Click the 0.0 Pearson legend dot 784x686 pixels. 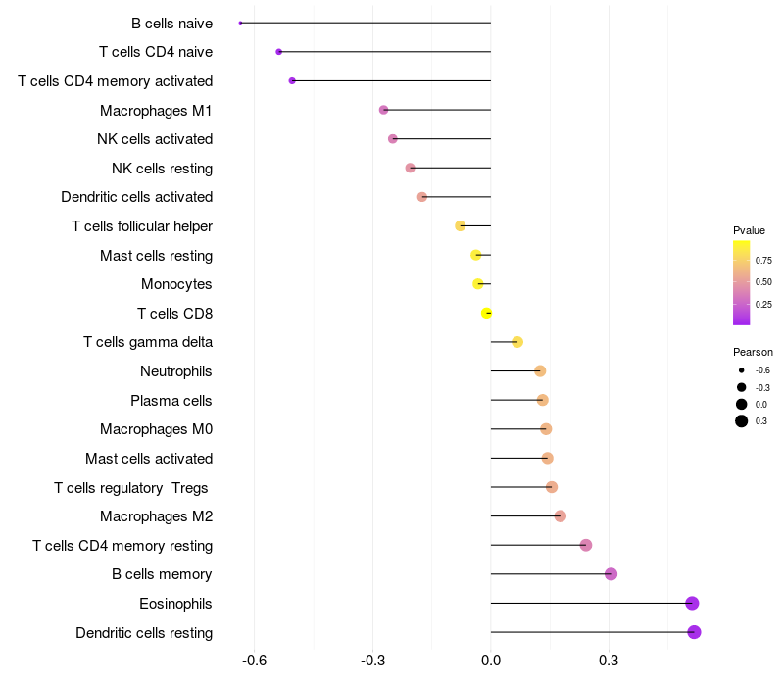742,404
